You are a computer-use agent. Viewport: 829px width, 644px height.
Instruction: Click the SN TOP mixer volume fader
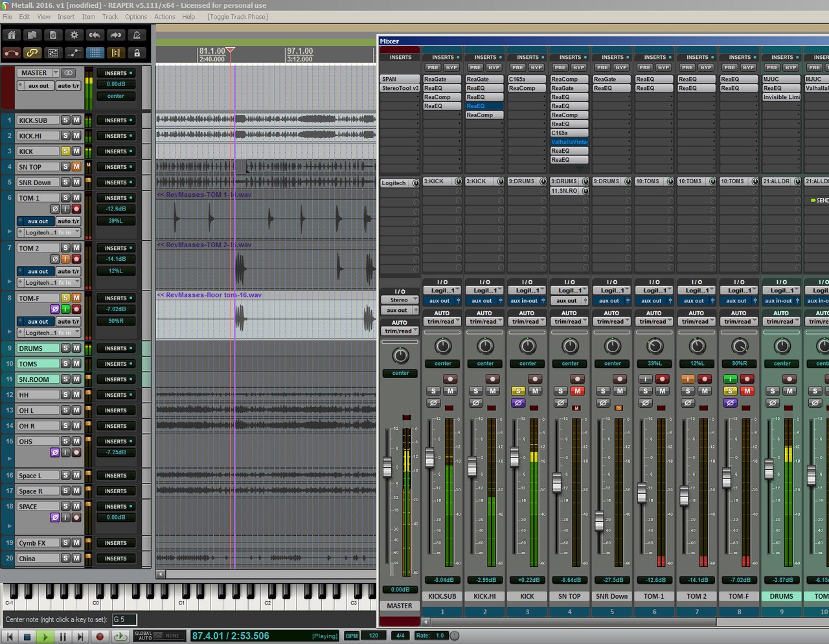557,482
